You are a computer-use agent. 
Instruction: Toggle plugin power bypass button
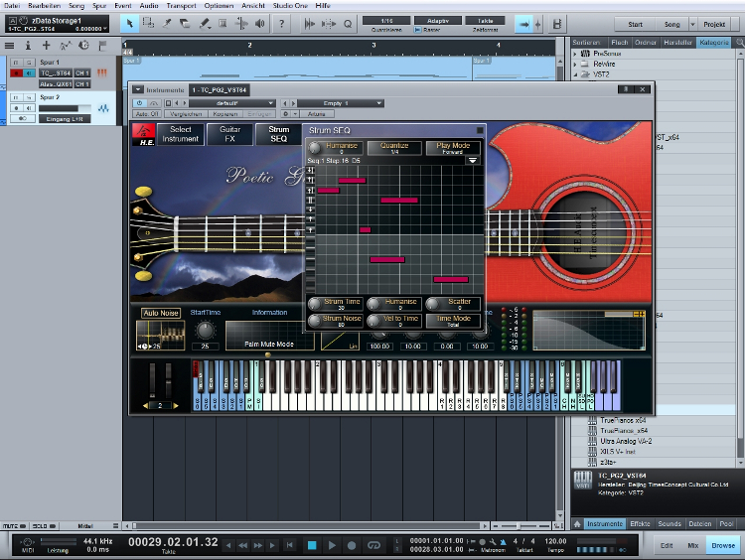coord(139,103)
